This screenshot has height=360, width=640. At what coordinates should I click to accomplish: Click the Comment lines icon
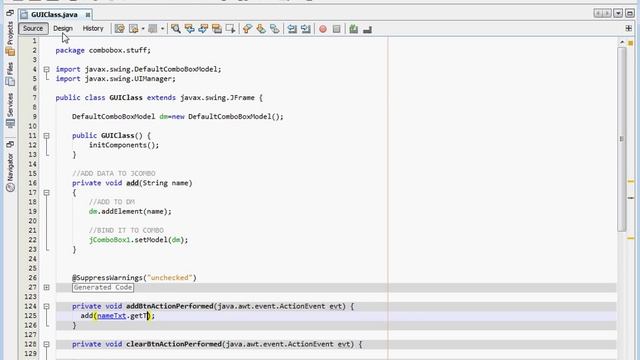click(353, 29)
